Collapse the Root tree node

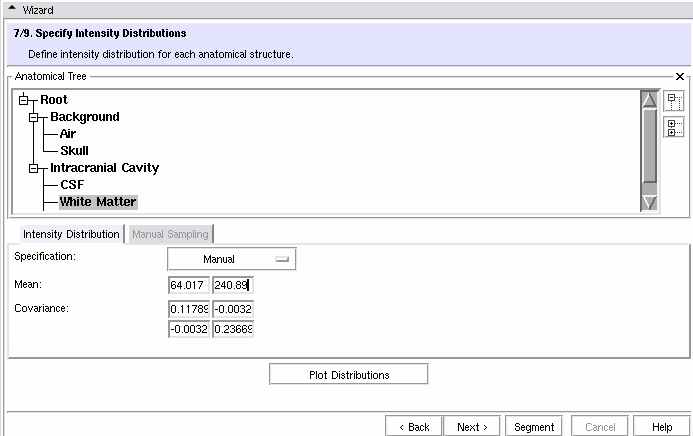click(24, 100)
